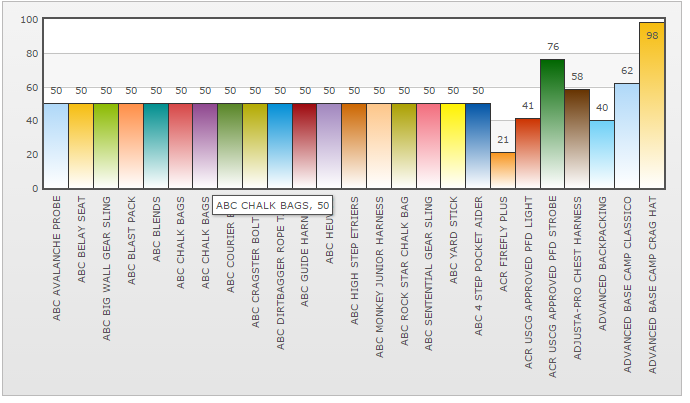Click the 80 tick on the vertical axis
Screen dimensions: 690x403
(32, 54)
